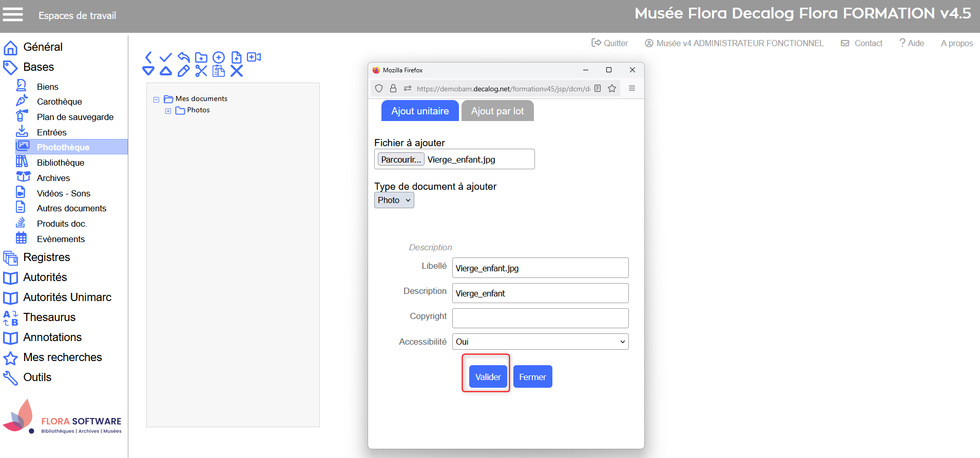Expand the Photos folder node

168,111
